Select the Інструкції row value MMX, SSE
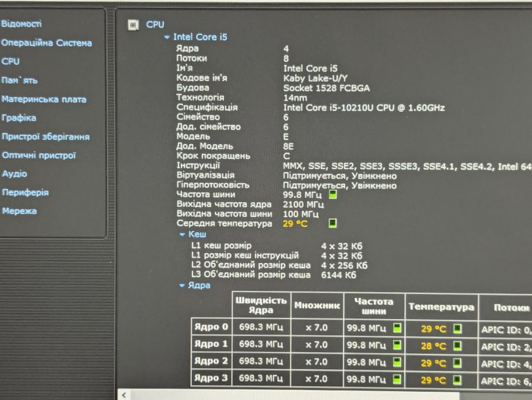 pyautogui.click(x=407, y=167)
